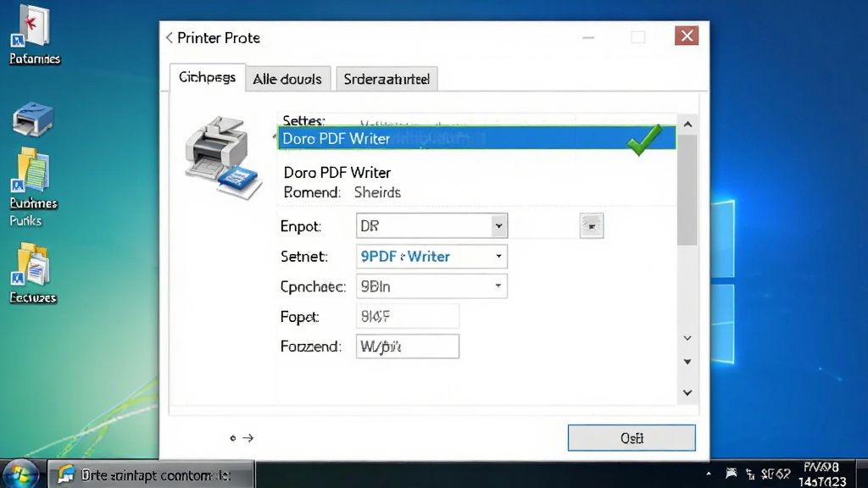Click the Fozzend input field
This screenshot has width=868, height=488.
click(408, 347)
